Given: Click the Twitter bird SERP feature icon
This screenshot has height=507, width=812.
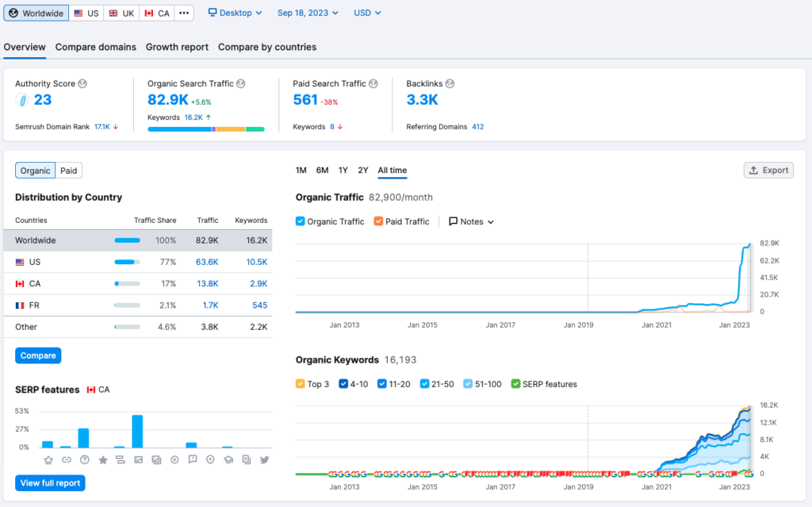Looking at the screenshot, I should point(265,460).
